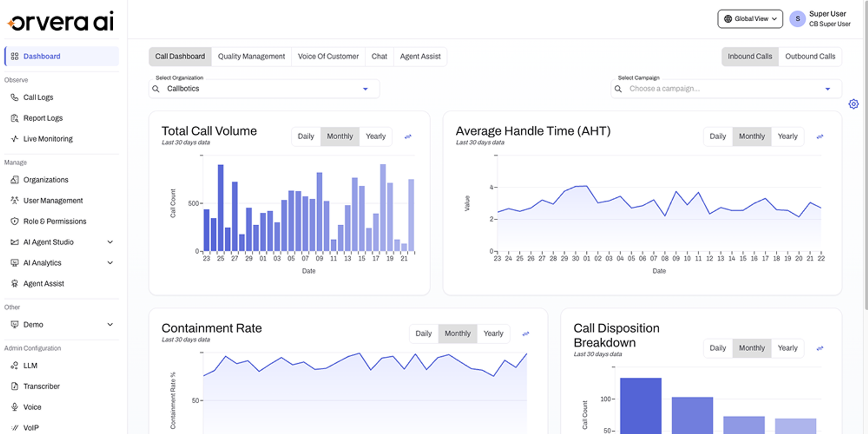Set Containment Rate to Yearly
Screen dimensions: 868x434
click(493, 333)
